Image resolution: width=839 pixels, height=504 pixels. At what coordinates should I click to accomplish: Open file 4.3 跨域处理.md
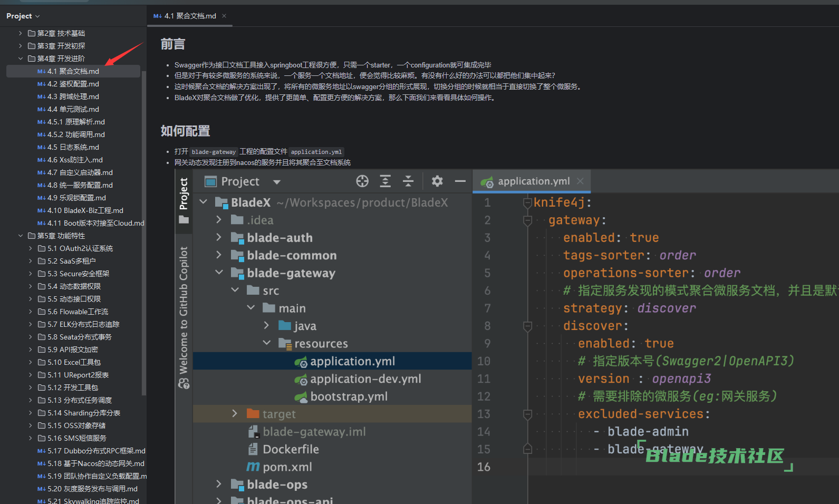pyautogui.click(x=73, y=96)
